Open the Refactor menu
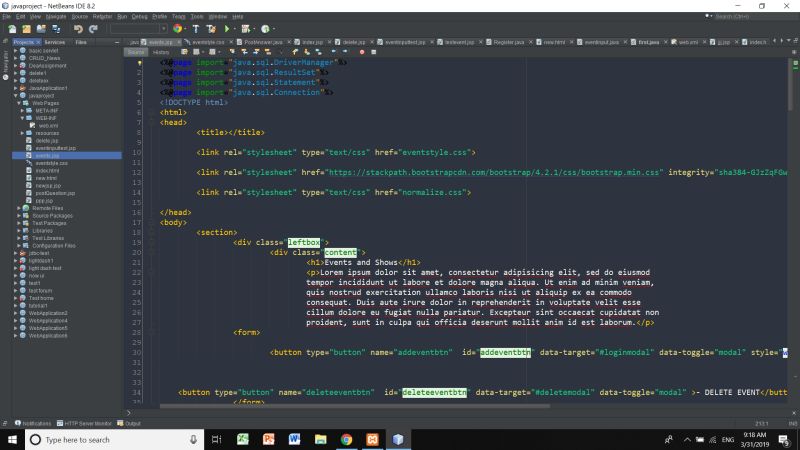The width and height of the screenshot is (800, 450). pos(102,16)
